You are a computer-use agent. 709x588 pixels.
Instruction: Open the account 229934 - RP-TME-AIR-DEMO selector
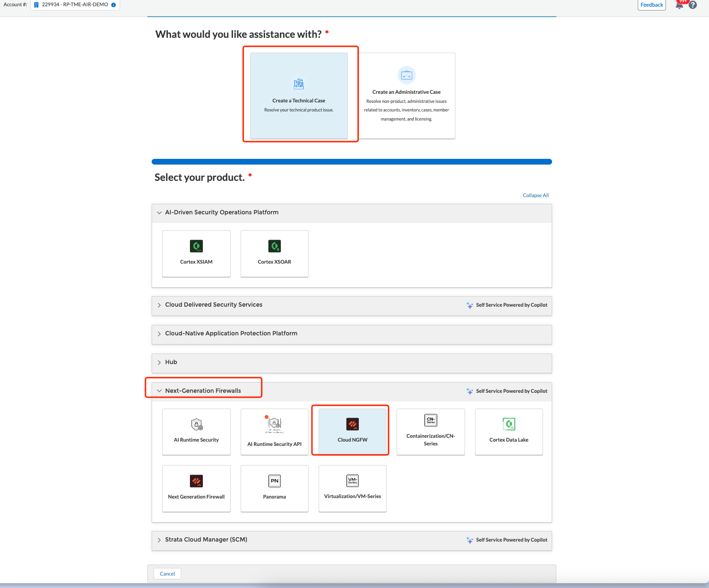pos(75,5)
